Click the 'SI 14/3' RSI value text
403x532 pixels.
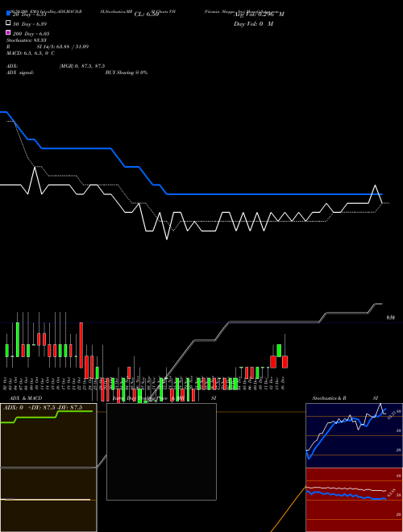click(x=62, y=47)
